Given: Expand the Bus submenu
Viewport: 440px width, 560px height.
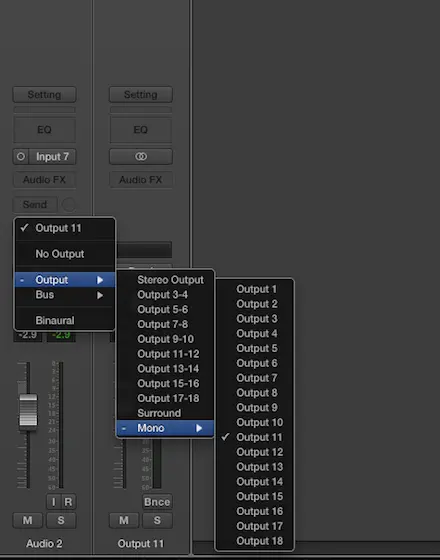Looking at the screenshot, I should [x=65, y=295].
